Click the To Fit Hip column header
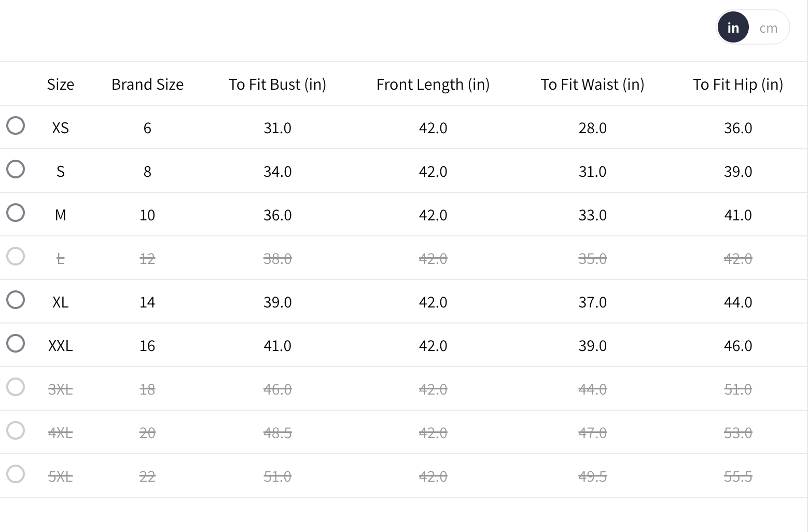Image resolution: width=808 pixels, height=532 pixels. click(738, 85)
